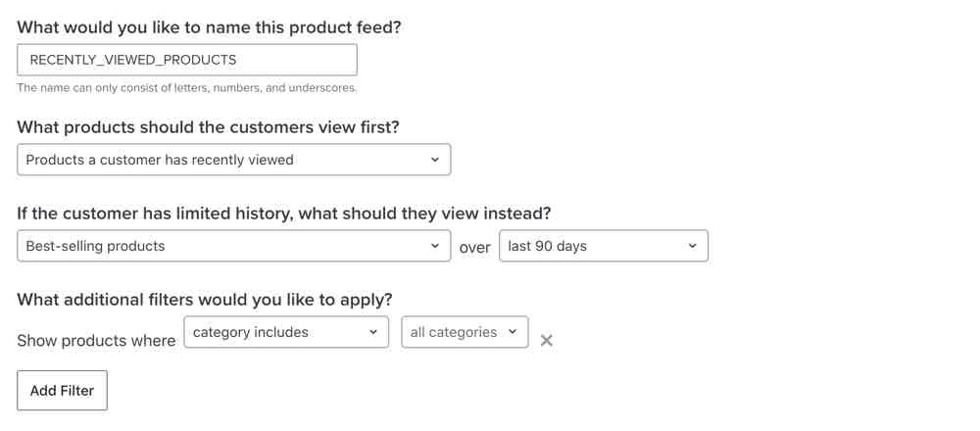Click the 'What products should the customers view first?' heading

(208, 127)
